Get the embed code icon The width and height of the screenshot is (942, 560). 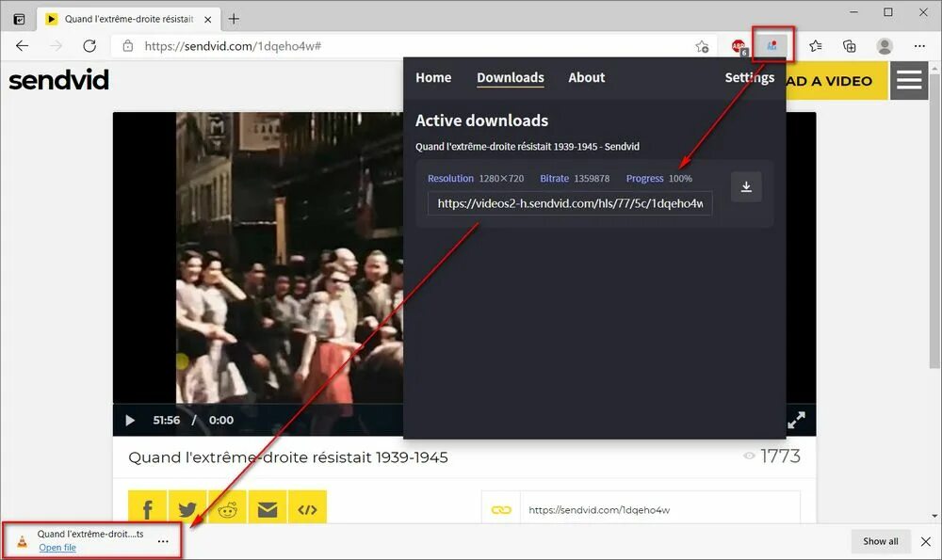click(x=307, y=509)
